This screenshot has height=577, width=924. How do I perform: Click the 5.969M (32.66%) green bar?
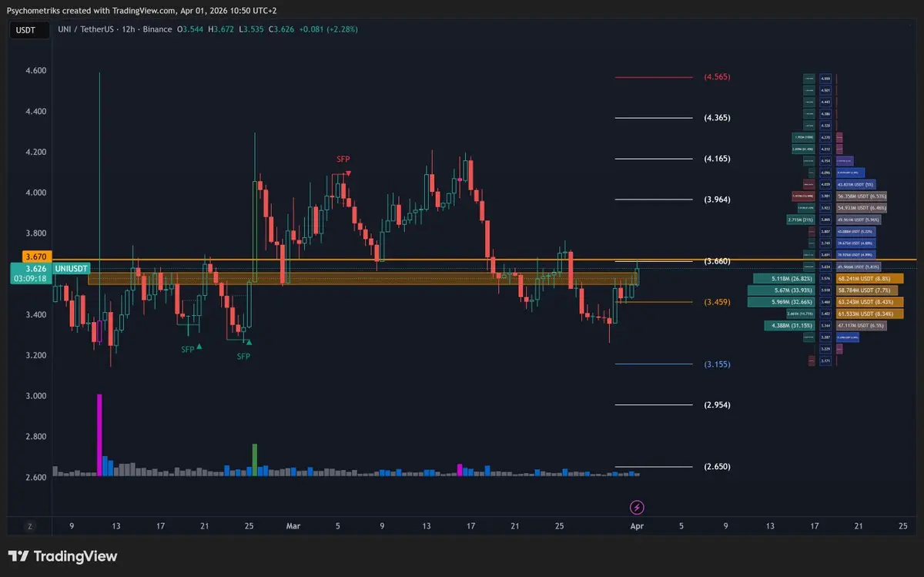pos(782,302)
